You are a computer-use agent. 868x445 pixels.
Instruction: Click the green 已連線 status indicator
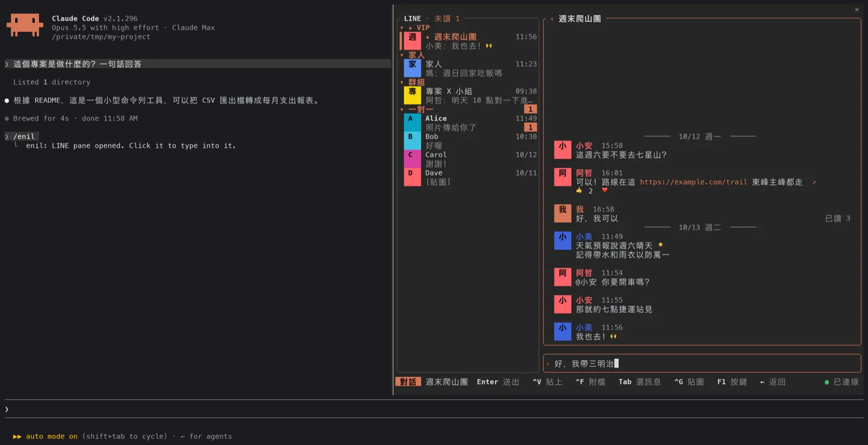[x=841, y=382]
